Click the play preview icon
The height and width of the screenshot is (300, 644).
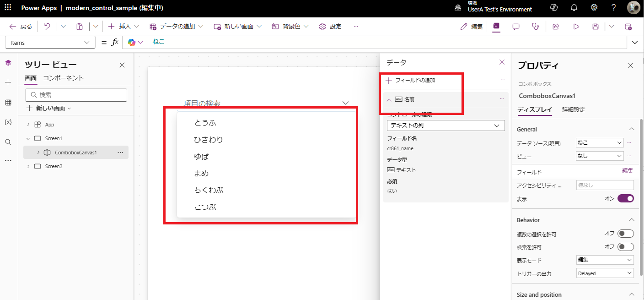coord(576,27)
